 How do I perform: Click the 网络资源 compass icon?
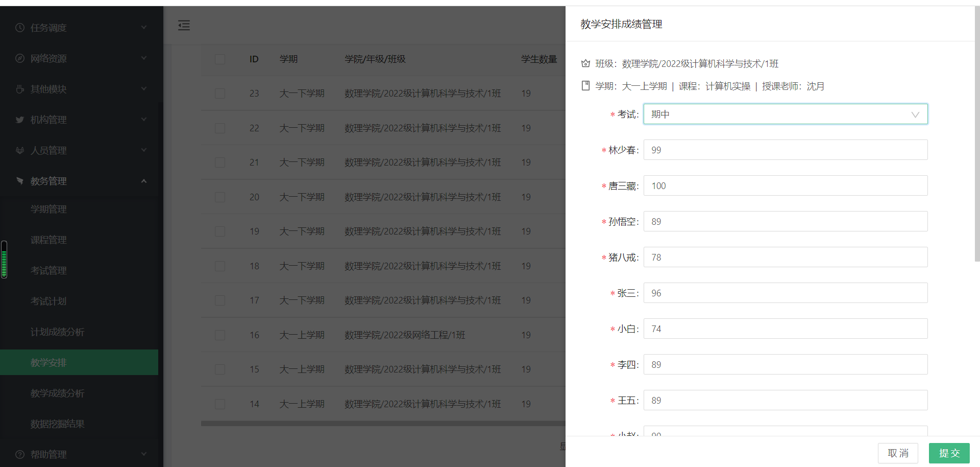click(x=20, y=58)
